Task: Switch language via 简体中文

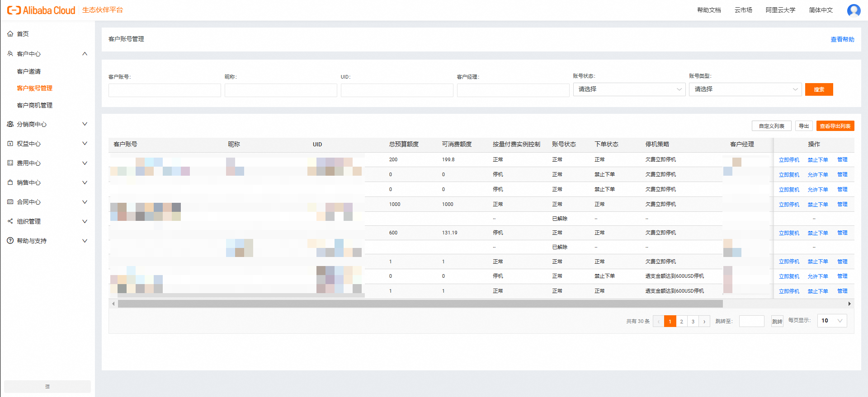Action: [x=821, y=10]
